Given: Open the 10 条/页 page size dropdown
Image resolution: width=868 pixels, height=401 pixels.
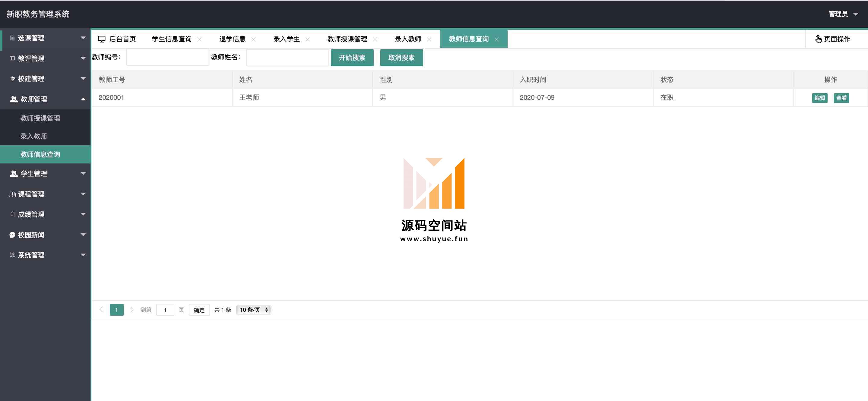Looking at the screenshot, I should tap(254, 310).
